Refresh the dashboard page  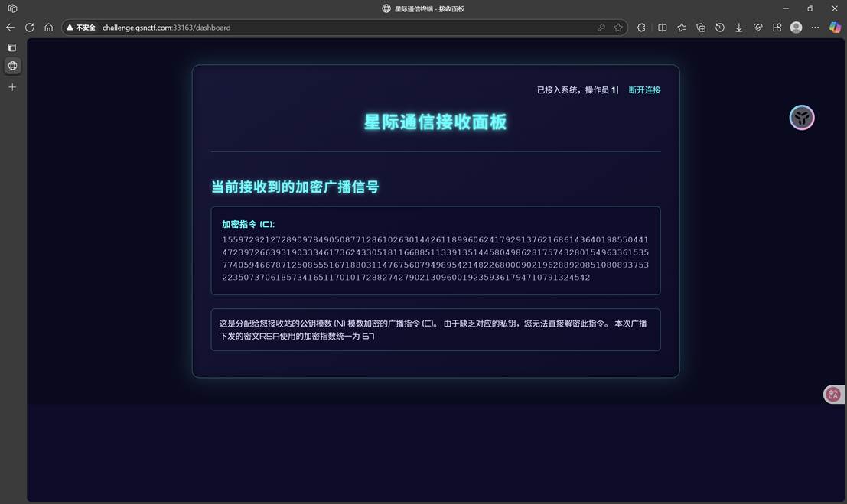[x=29, y=28]
